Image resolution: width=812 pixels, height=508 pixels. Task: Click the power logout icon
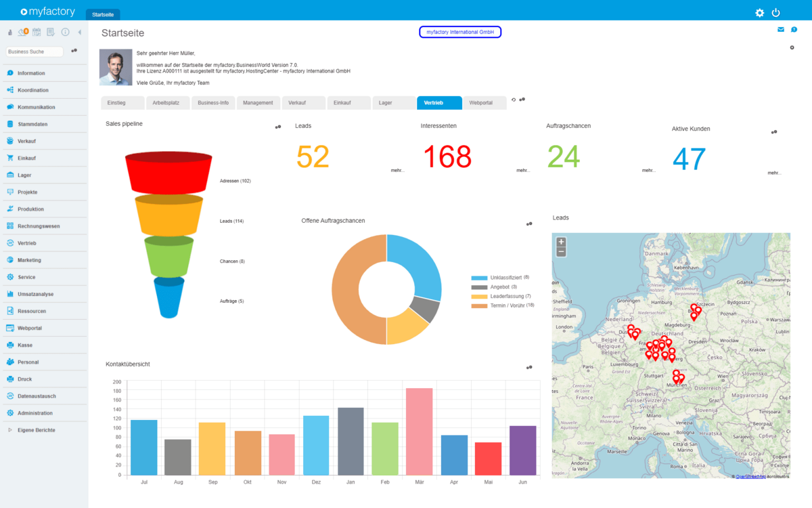(776, 13)
